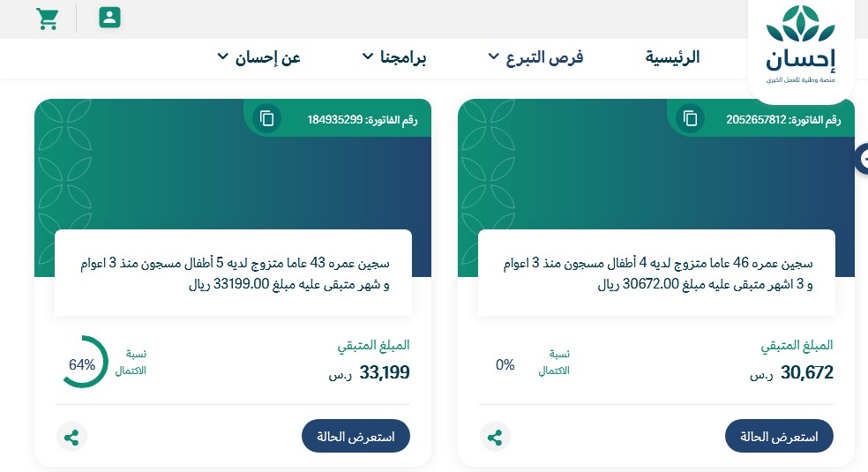Image resolution: width=868 pixels, height=472 pixels.
Task: Open the user account profile icon
Action: 109,18
